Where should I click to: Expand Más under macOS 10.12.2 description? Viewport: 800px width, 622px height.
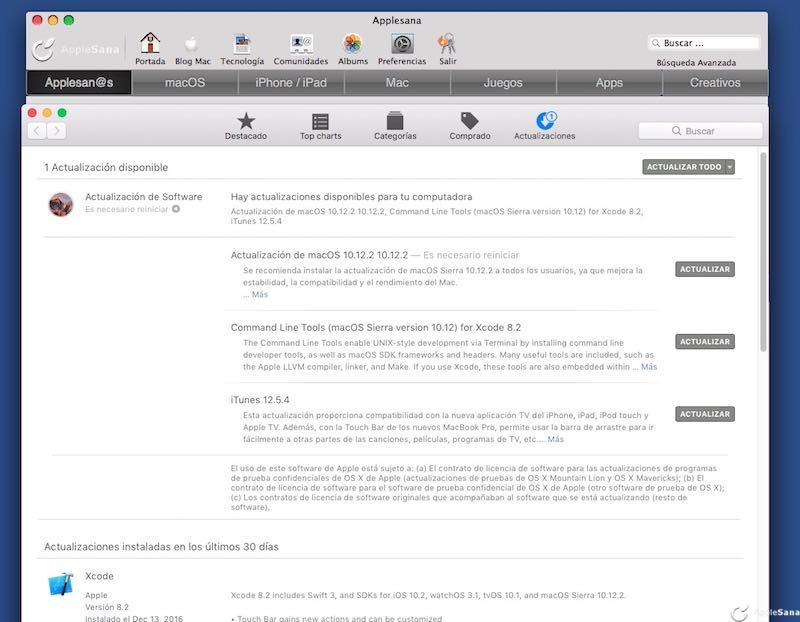click(x=260, y=294)
